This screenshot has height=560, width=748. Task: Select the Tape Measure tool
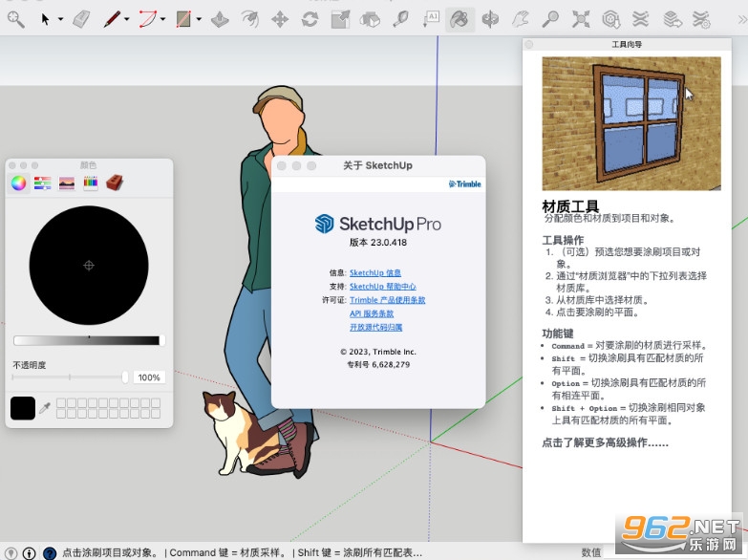pos(400,19)
